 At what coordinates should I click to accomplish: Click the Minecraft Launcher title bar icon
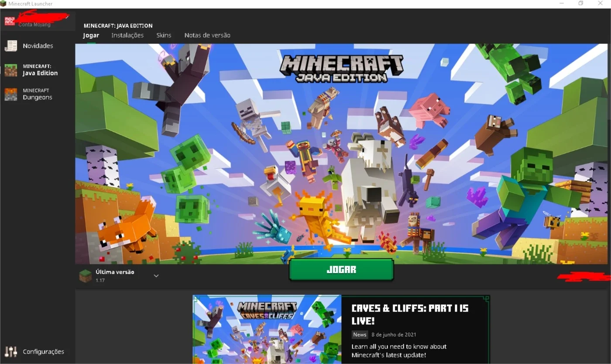3,3
